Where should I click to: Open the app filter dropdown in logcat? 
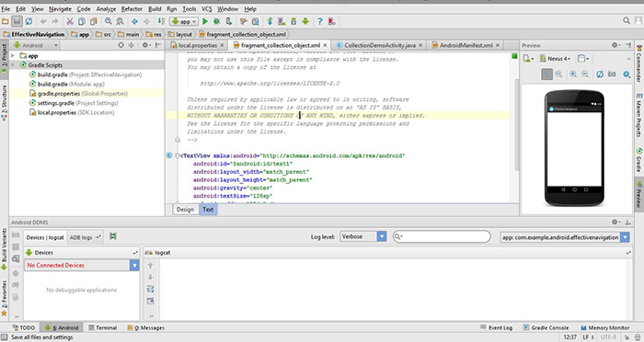[x=565, y=237]
